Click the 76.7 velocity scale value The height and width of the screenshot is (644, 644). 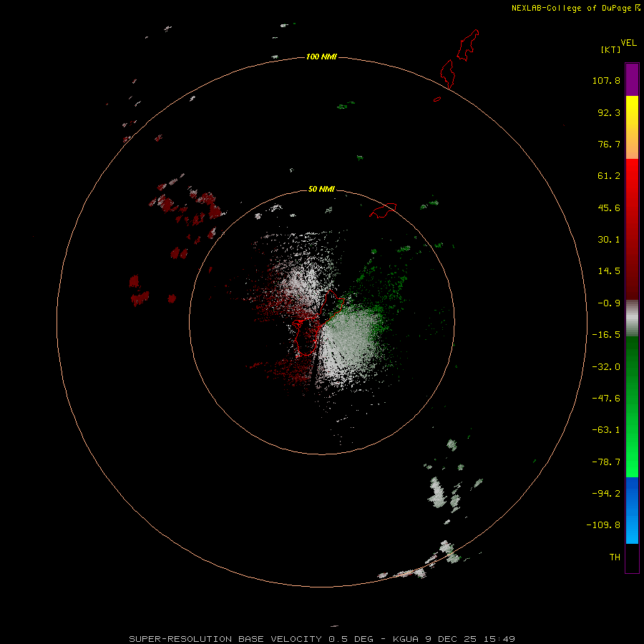[x=609, y=144]
